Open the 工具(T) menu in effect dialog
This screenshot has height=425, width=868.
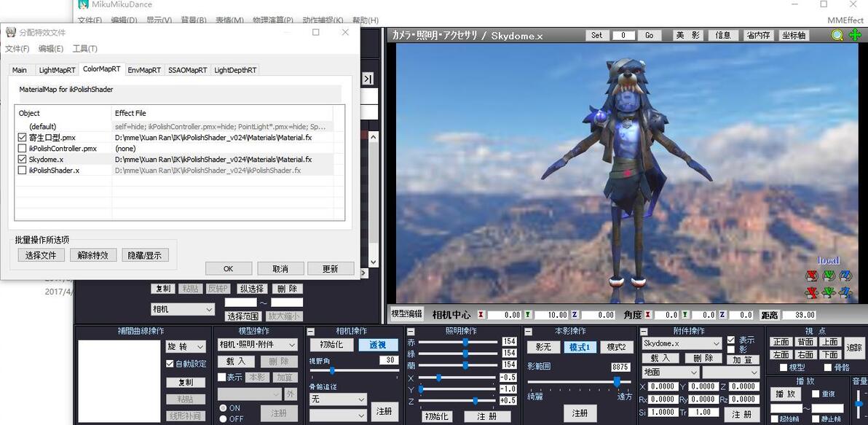84,49
